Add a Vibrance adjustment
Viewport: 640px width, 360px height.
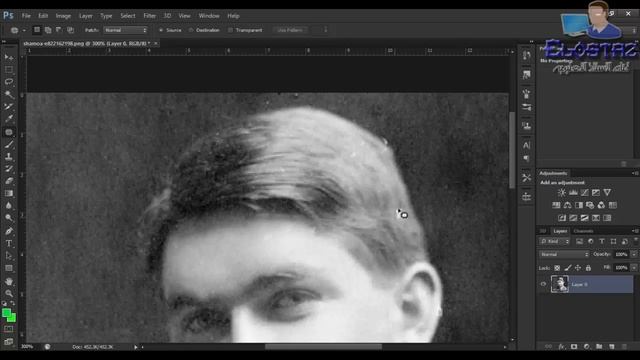(x=607, y=192)
